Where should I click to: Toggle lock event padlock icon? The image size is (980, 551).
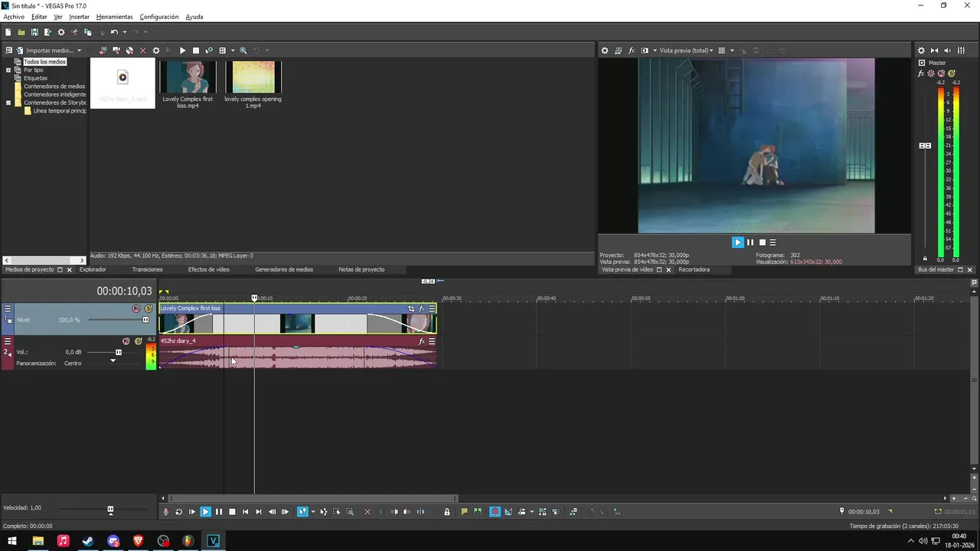(x=447, y=512)
